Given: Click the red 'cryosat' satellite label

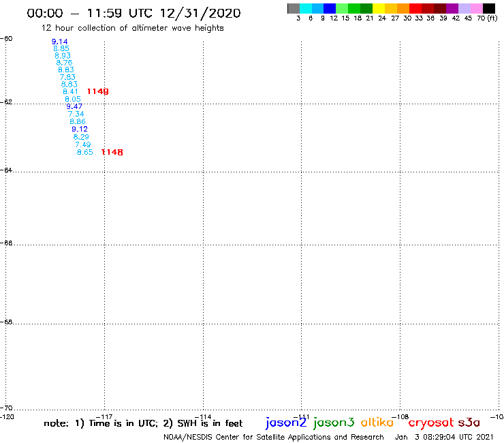Looking at the screenshot, I should (x=431, y=423).
